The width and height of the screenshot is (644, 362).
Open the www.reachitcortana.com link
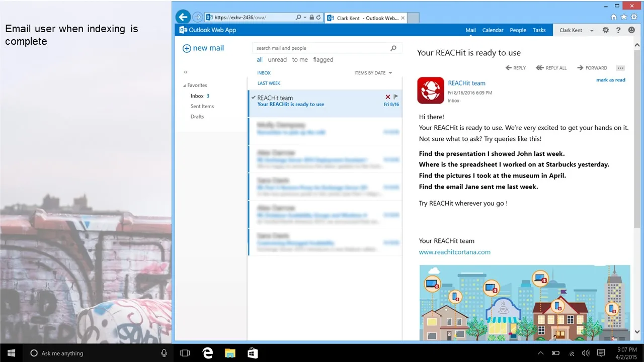[455, 252]
